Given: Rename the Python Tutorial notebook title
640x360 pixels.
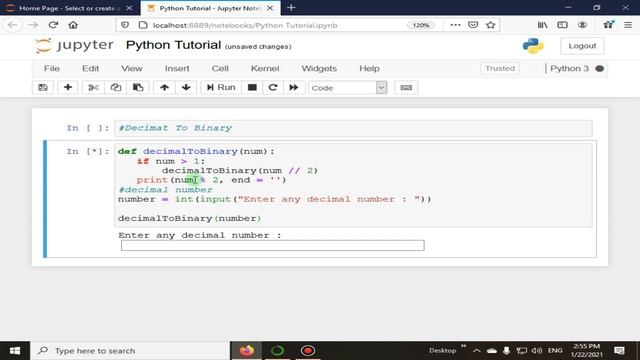Looking at the screenshot, I should coord(173,45).
